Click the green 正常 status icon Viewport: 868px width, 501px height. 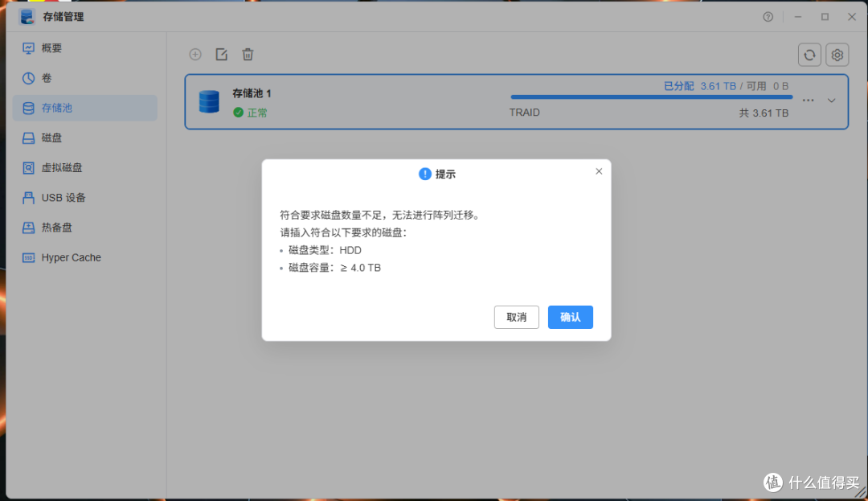coord(238,113)
